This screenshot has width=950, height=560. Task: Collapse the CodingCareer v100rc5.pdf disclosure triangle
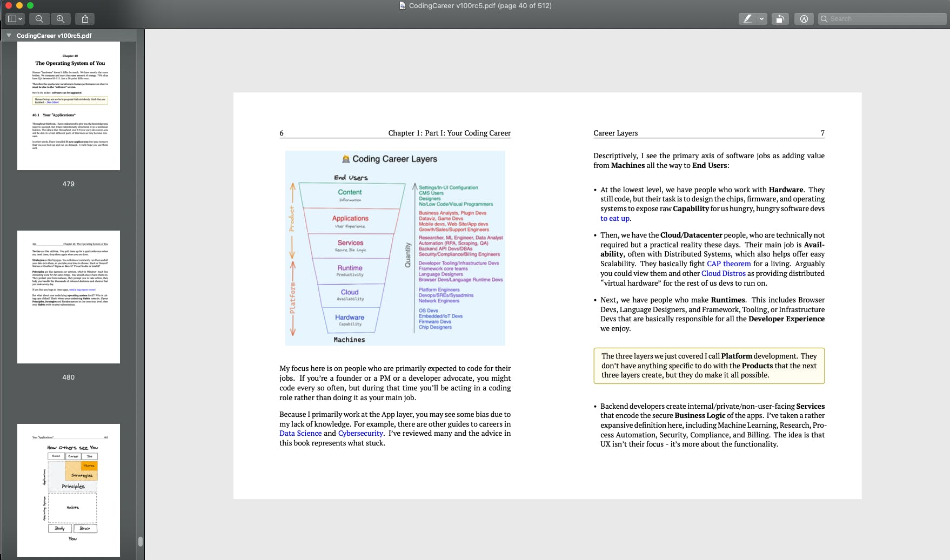pos(9,36)
